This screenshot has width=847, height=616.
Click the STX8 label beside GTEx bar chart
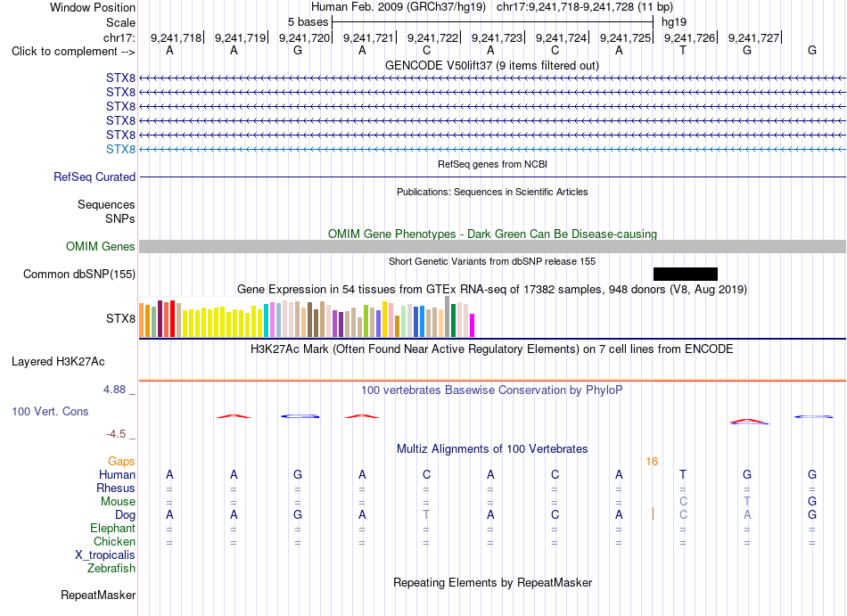[x=120, y=318]
